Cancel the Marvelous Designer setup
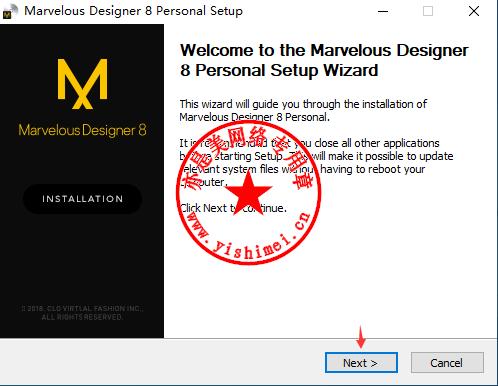The height and width of the screenshot is (386, 498). [447, 362]
